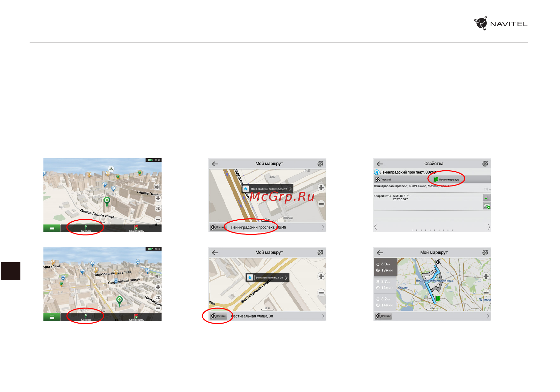Image resolution: width=560 pixels, height=392 pixels.
Task: Select the green pin on the Вилиса Лациса map
Action: pos(107,202)
